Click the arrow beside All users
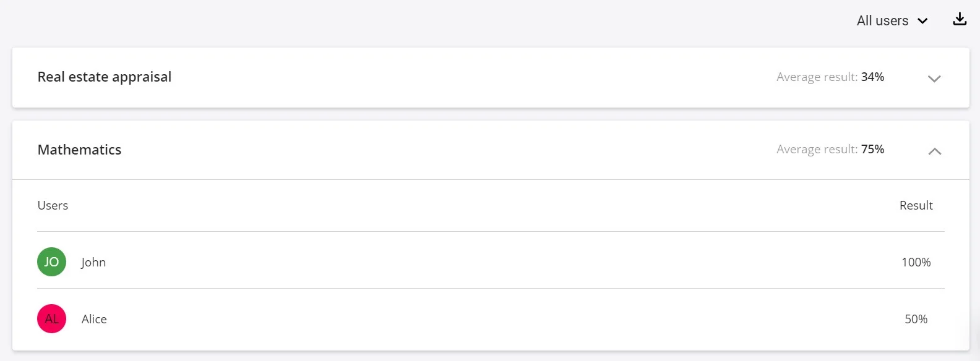The width and height of the screenshot is (980, 361). point(922,21)
